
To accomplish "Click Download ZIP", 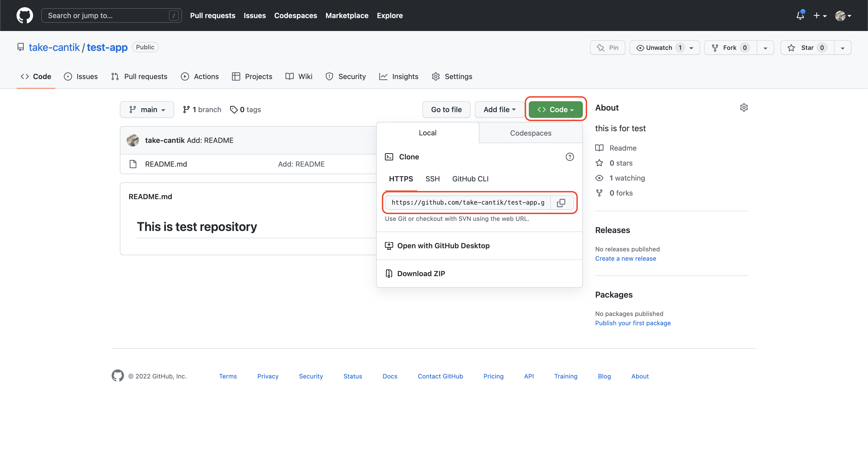I will point(421,274).
